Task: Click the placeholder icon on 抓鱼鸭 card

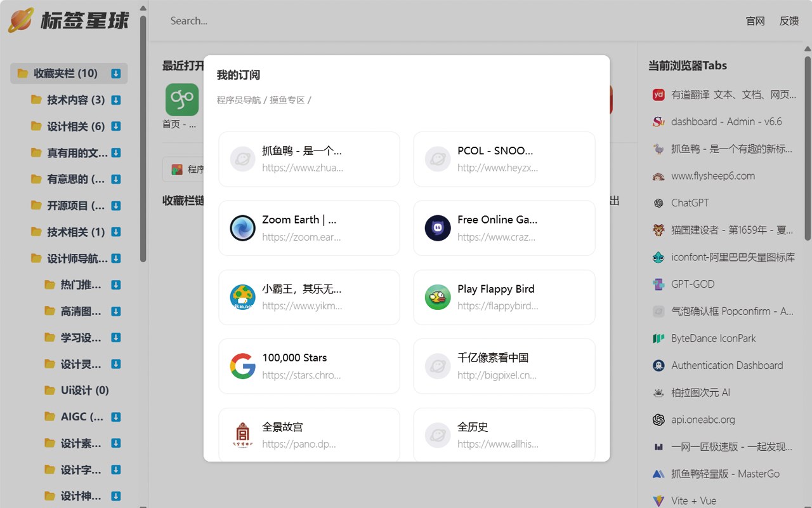Action: click(x=242, y=159)
